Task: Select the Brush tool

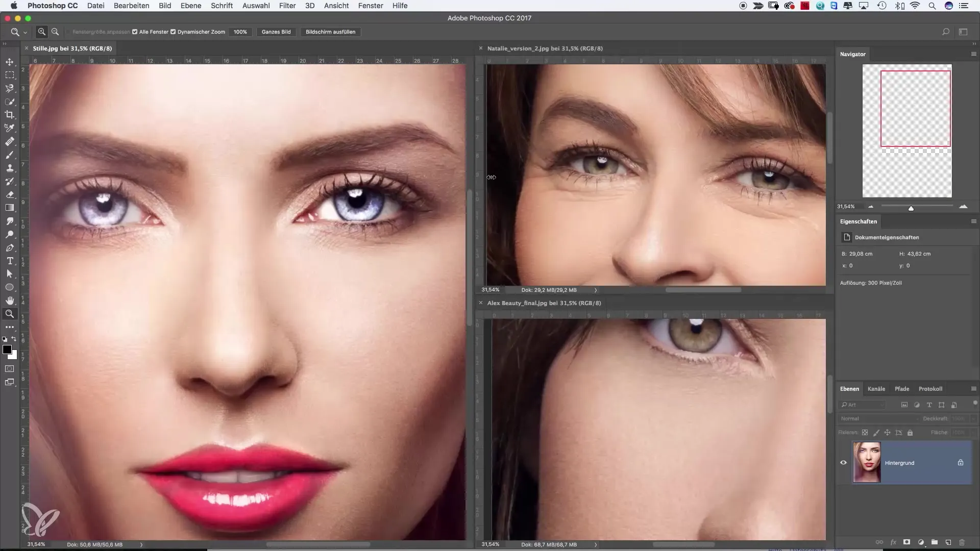Action: tap(10, 155)
